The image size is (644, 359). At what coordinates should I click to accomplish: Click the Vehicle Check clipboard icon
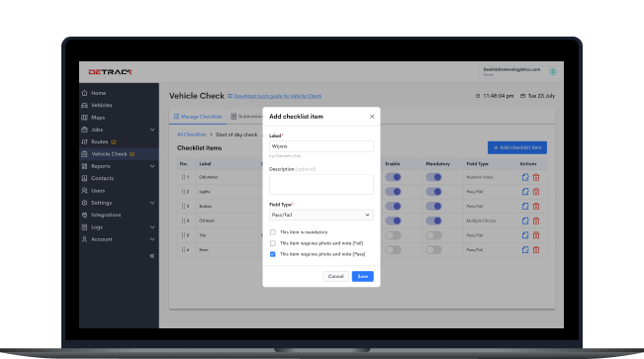(x=85, y=154)
